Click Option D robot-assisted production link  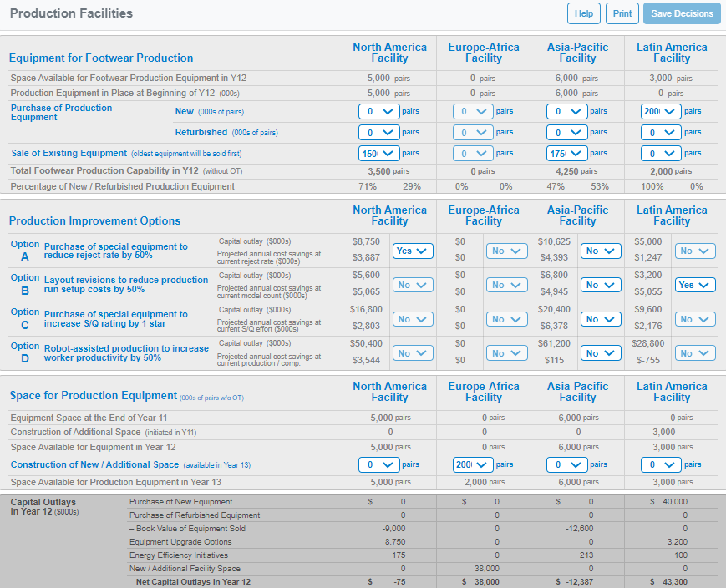tap(125, 352)
